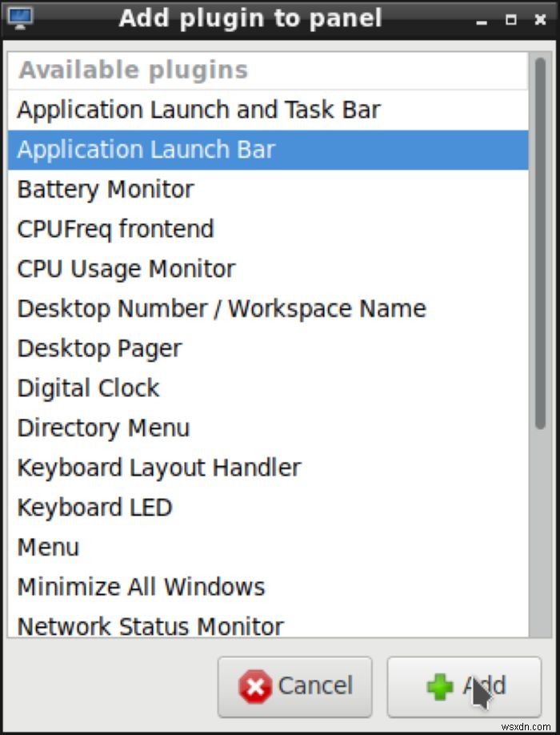
Task: Select the CPU Usage Monitor plugin
Action: [x=126, y=268]
